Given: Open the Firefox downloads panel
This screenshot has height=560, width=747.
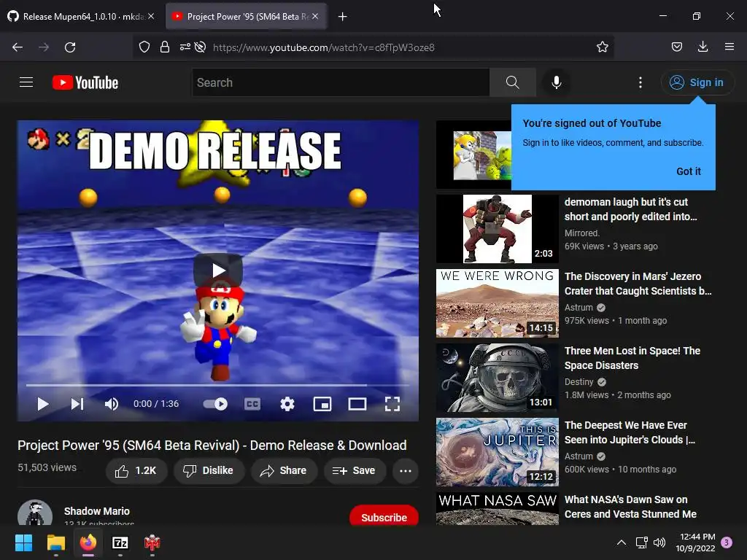Looking at the screenshot, I should (x=703, y=47).
